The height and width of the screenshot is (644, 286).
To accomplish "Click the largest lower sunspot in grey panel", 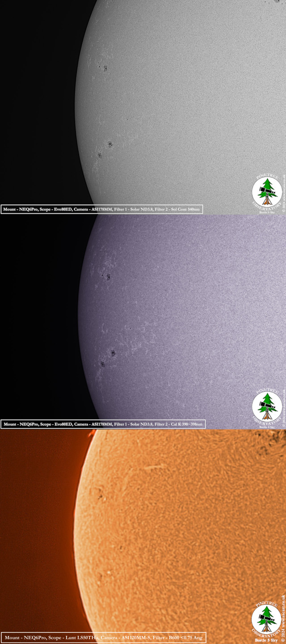I will [x=109, y=144].
